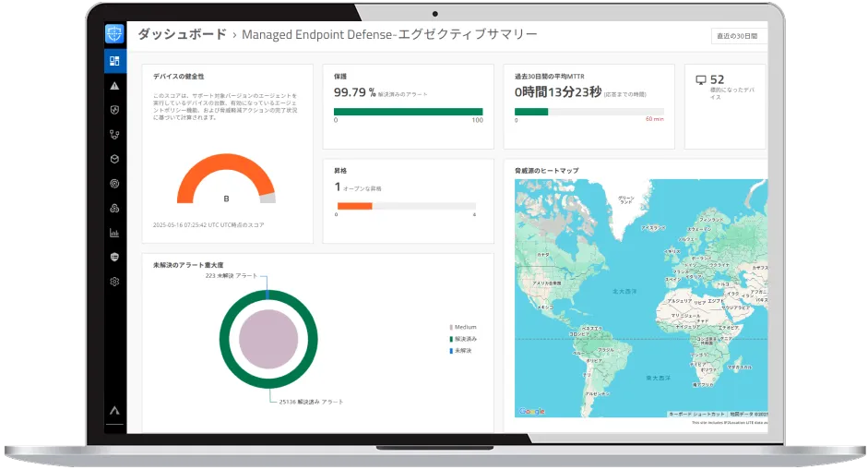Click the キーボード ショートカット map link

tap(697, 414)
